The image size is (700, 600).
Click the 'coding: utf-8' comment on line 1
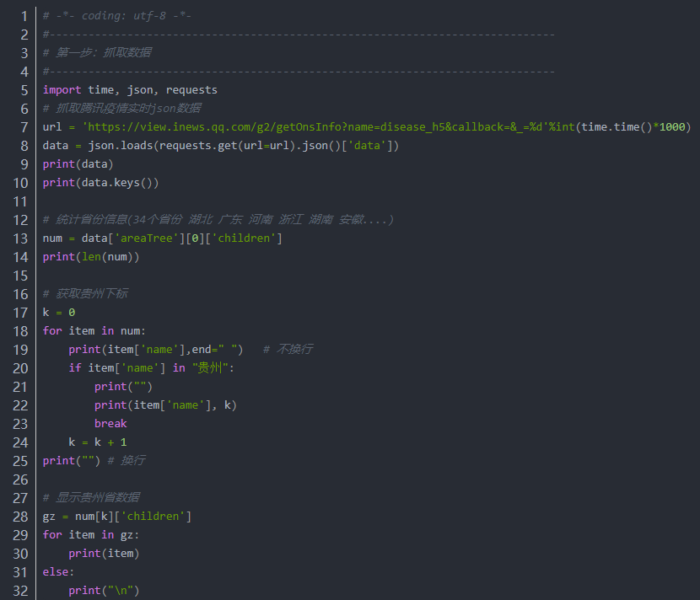click(117, 16)
